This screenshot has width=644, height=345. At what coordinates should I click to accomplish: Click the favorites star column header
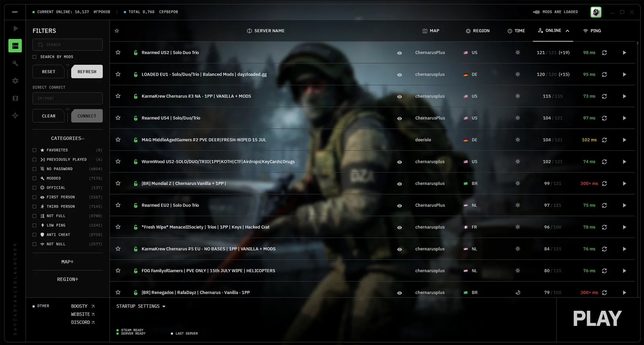point(117,31)
